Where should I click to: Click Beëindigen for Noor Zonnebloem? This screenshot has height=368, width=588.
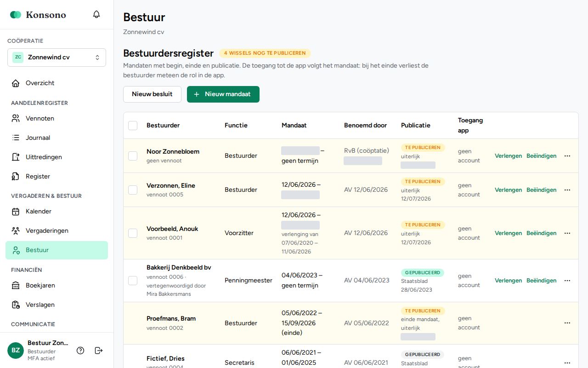(x=541, y=156)
